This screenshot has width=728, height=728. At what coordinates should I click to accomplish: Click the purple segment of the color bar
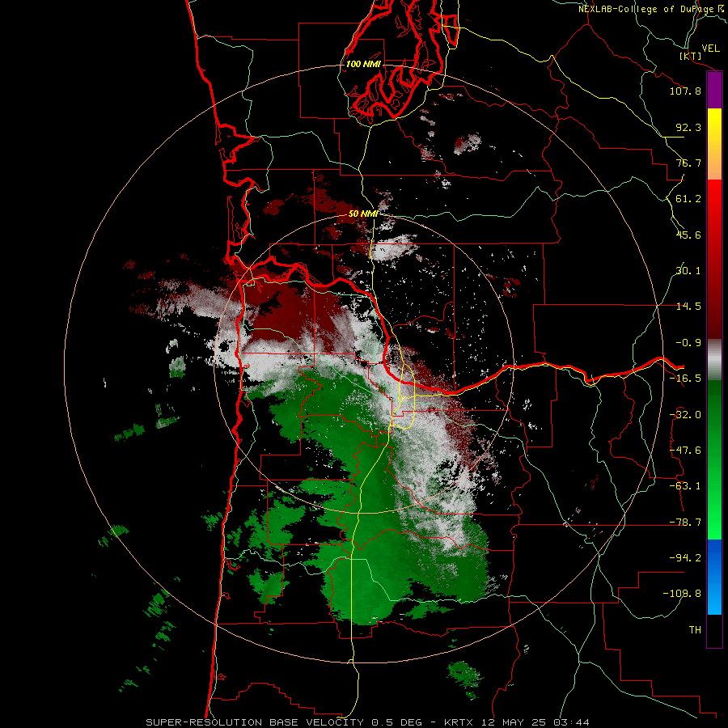(714, 91)
